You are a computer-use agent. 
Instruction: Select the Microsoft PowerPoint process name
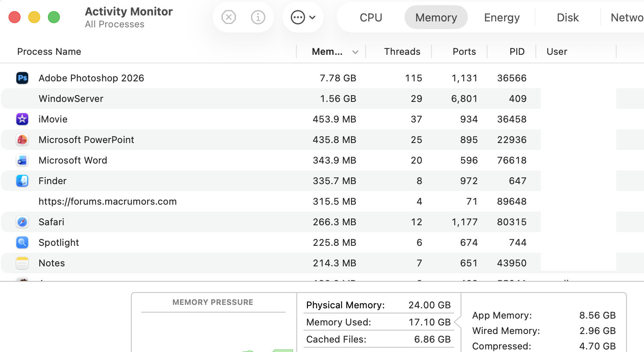point(86,140)
